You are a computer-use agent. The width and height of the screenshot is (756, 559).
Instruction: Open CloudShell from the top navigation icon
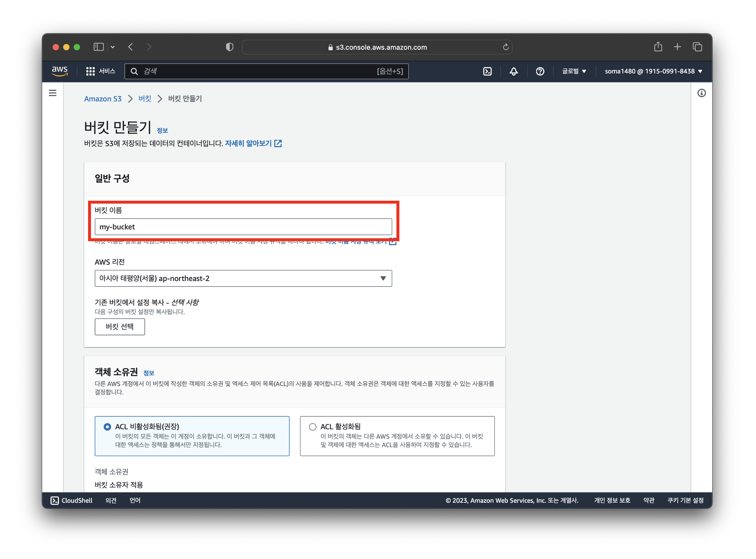click(487, 71)
